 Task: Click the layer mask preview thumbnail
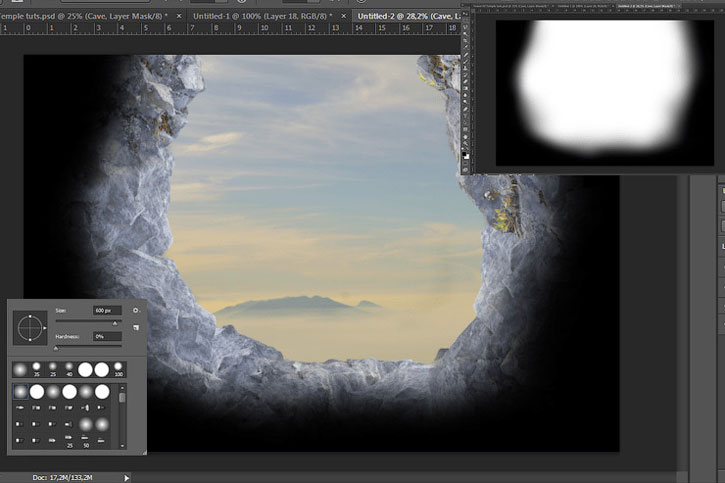point(605,93)
